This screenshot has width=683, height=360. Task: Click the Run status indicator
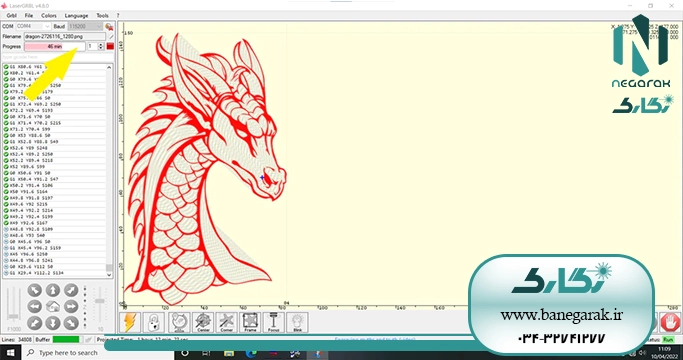(668, 340)
